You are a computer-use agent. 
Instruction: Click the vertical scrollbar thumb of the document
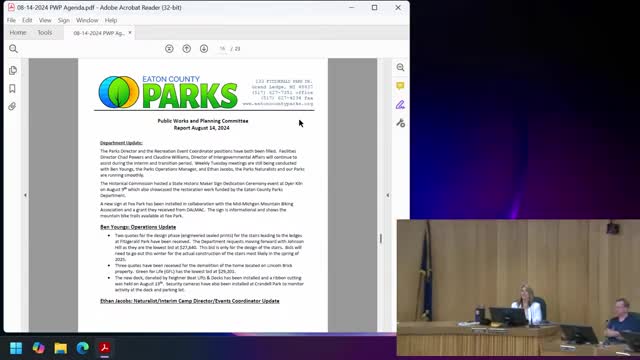pos(381,238)
